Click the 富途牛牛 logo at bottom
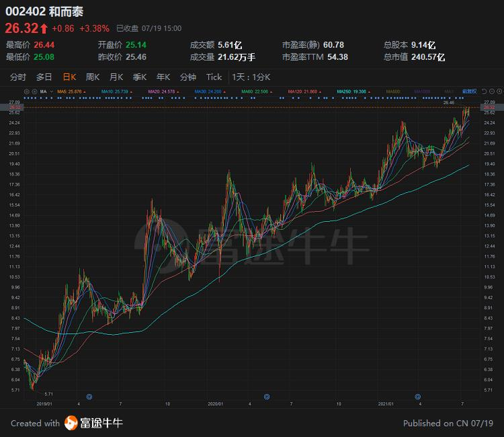504x437 pixels. point(94,423)
